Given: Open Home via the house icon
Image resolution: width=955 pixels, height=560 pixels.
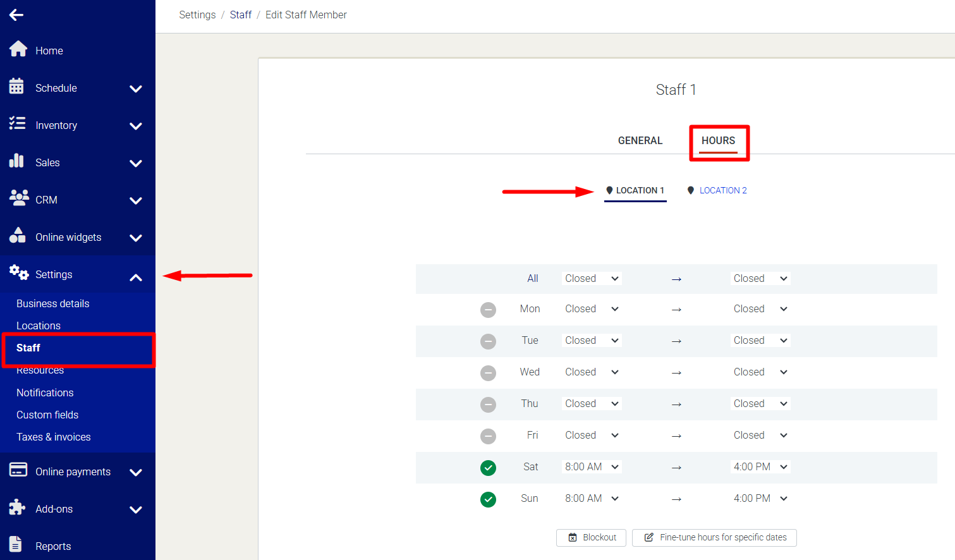Looking at the screenshot, I should pos(18,49).
